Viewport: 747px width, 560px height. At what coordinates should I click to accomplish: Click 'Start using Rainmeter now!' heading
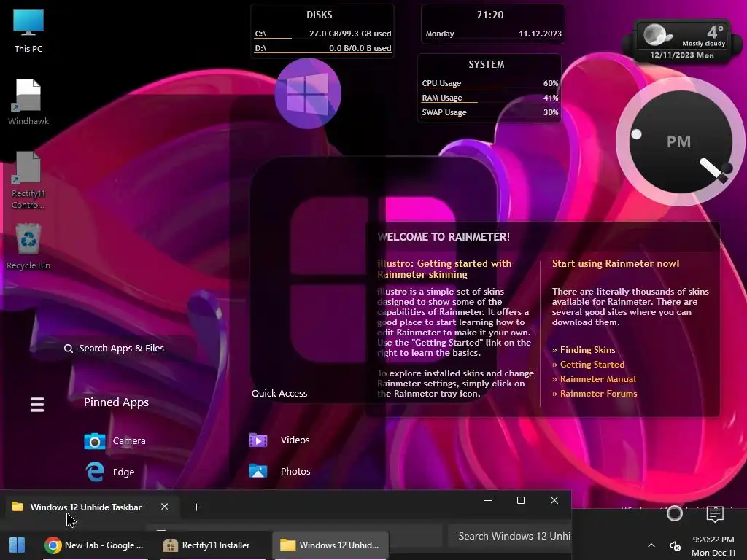(x=616, y=264)
